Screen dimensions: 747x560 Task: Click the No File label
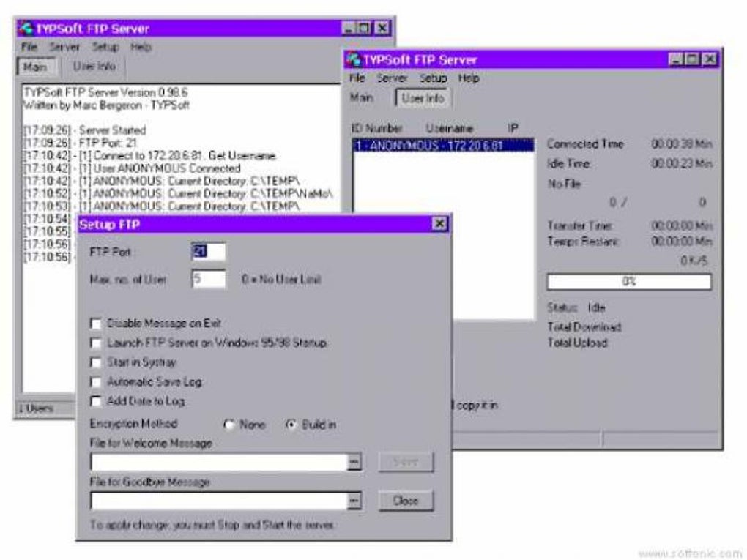564,184
